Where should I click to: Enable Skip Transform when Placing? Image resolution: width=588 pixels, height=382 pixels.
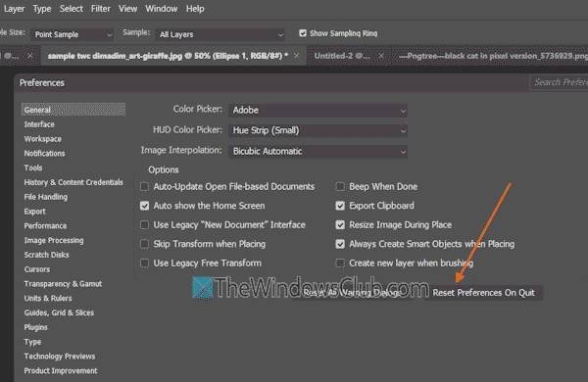(144, 244)
